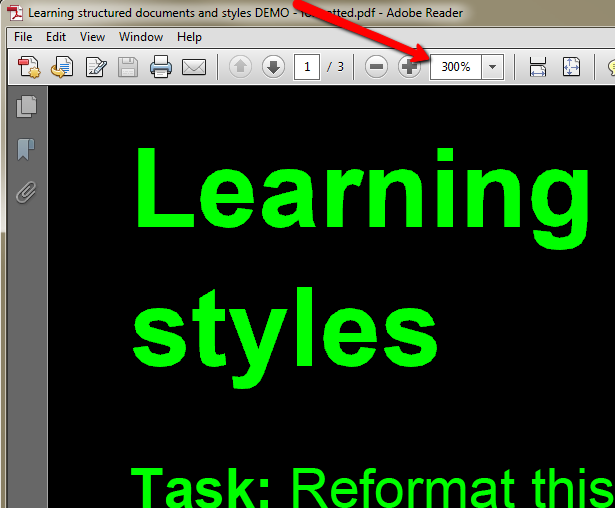
Task: Click the page number field
Action: coord(307,67)
